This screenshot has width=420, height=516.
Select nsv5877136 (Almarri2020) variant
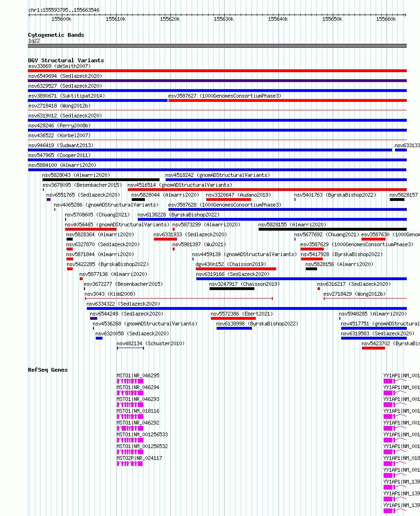(81, 279)
